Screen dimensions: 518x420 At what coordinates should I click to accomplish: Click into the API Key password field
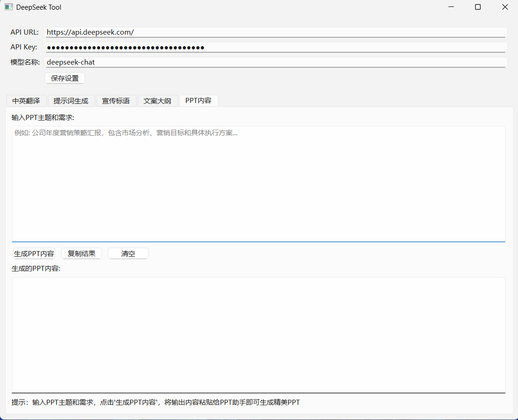[x=276, y=47]
